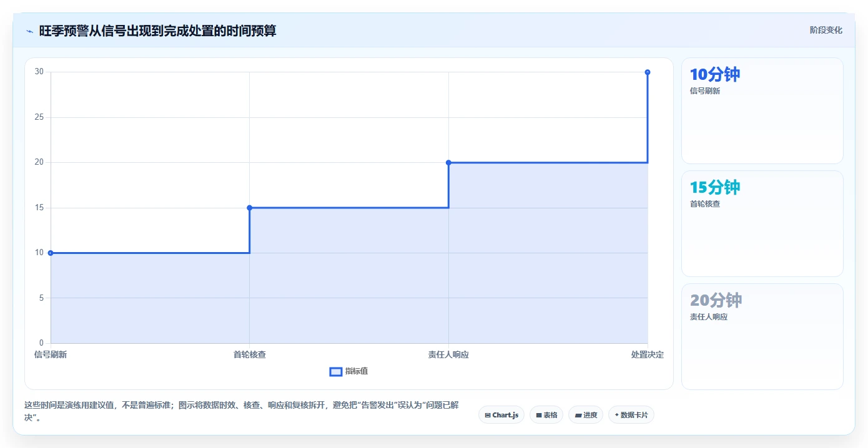Image resolution: width=868 pixels, height=448 pixels.
Task: Click the y-axis value 5
Action: [x=41, y=298]
